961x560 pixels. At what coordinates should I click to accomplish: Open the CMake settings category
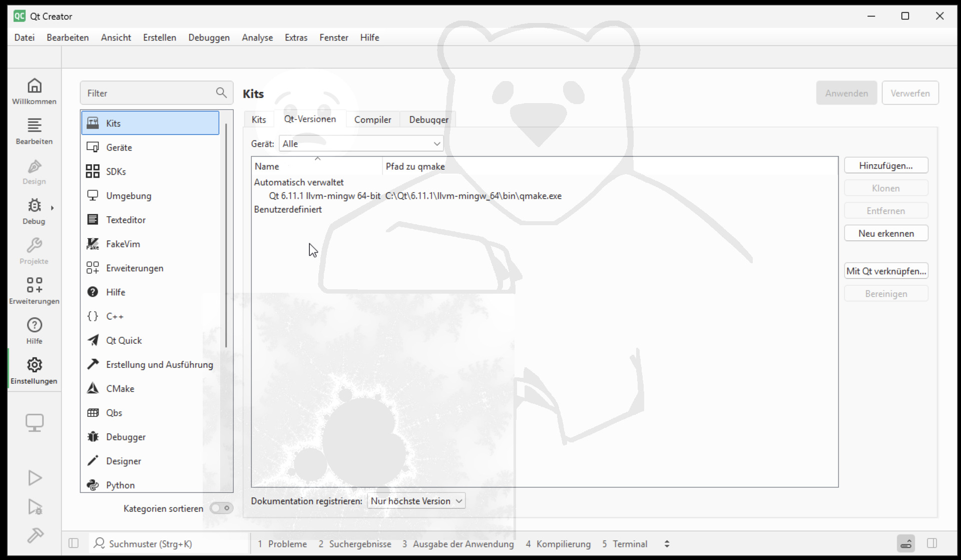(150, 388)
